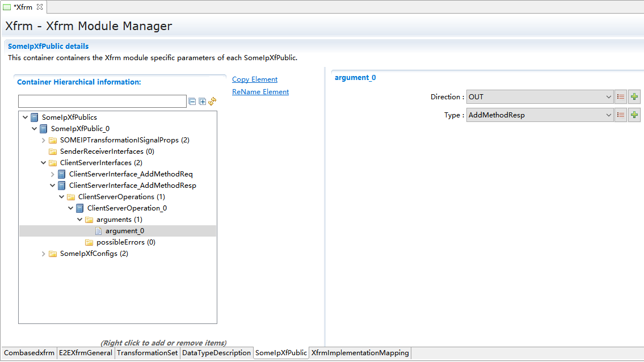Open the Direction dropdown showing OUT
Screen dimensions: 644x362
540,97
